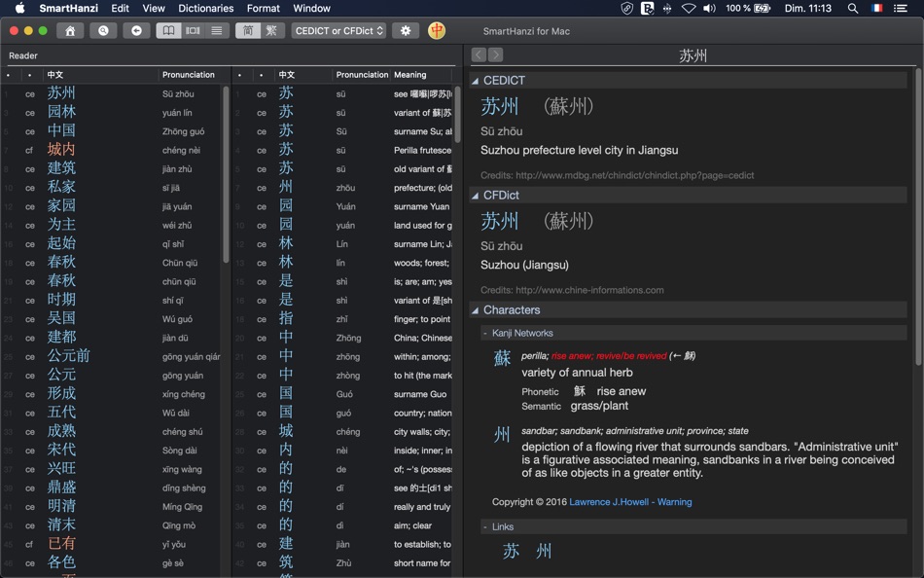
Task: Open settings with the gear button
Action: [406, 31]
